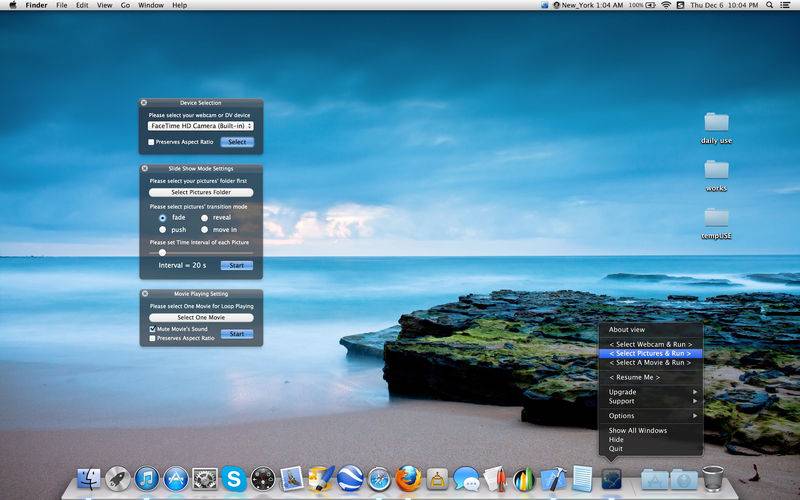Enable Preserves Aspect Ratio in Device Selection

pyautogui.click(x=152, y=142)
